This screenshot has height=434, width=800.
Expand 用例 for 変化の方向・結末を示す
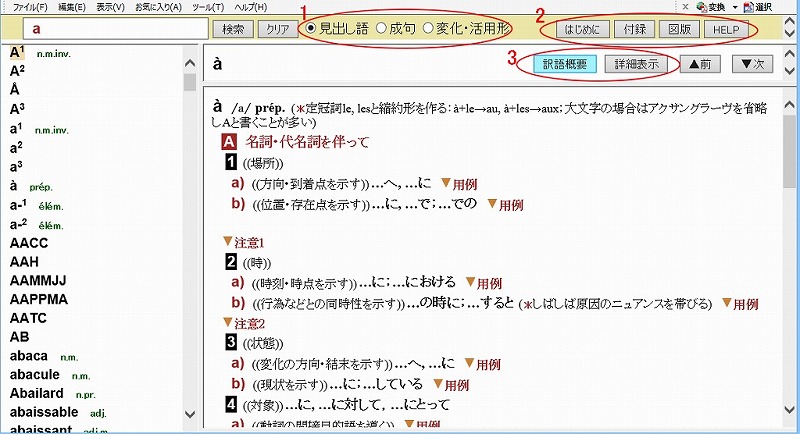[x=483, y=364]
